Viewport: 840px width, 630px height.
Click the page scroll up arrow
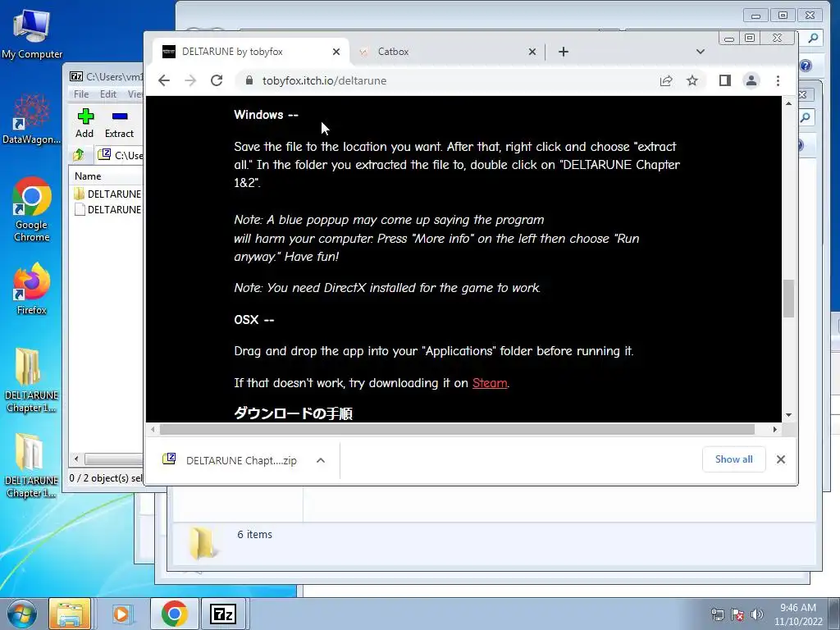(x=788, y=103)
